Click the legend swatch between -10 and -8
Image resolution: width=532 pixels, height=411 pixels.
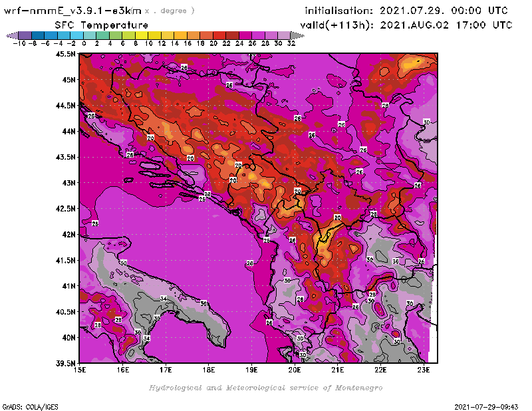coord(25,35)
